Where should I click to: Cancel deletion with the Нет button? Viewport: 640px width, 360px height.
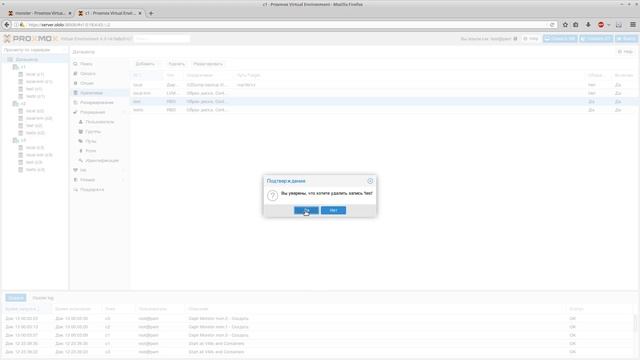333,210
